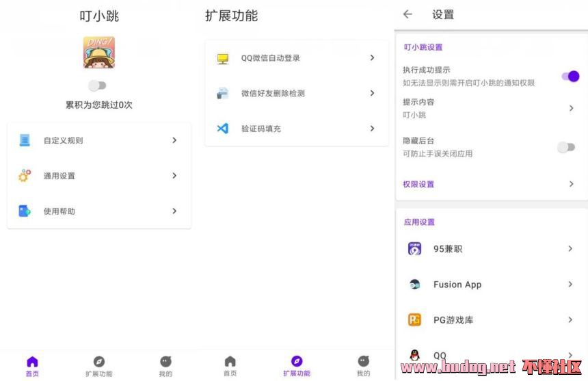Expand the Fusion App chevron
Image resolution: width=588 pixels, height=381 pixels.
pyautogui.click(x=570, y=285)
